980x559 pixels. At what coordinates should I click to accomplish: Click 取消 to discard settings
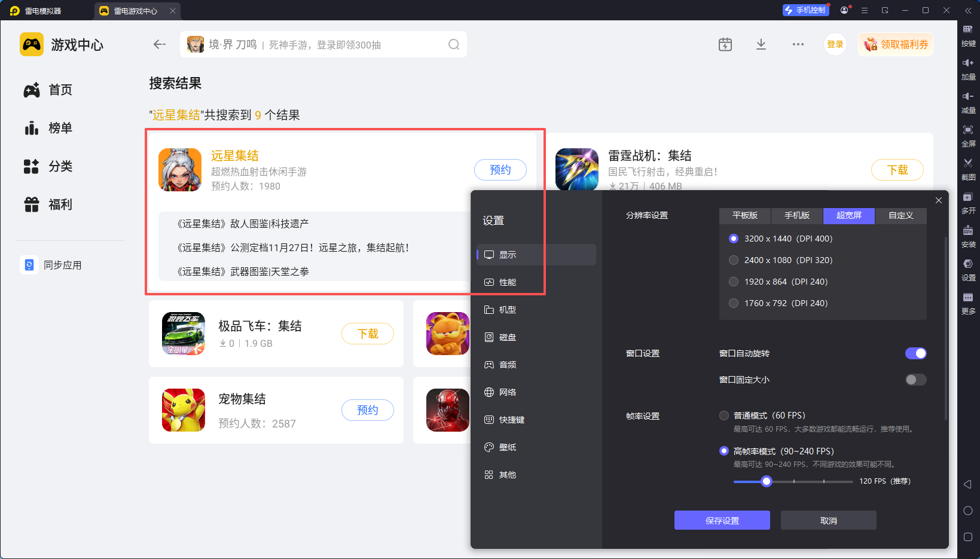[x=829, y=520]
